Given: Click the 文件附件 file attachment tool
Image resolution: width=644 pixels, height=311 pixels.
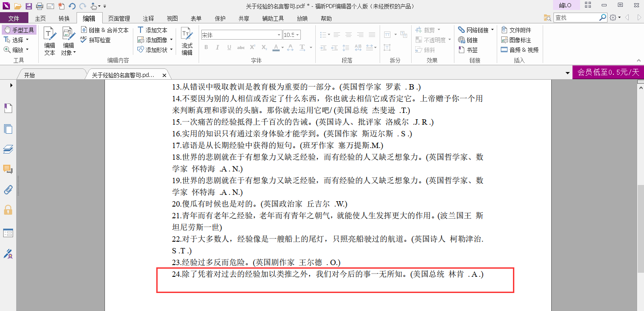Looking at the screenshot, I should pos(516,30).
